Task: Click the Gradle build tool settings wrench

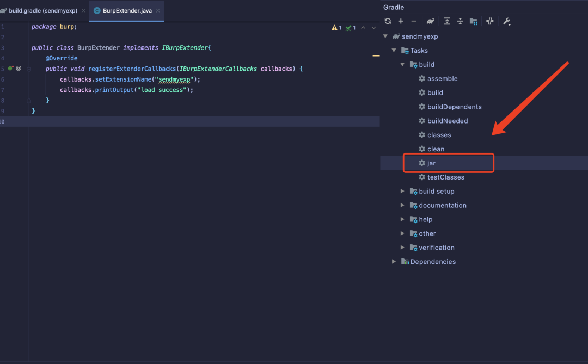Action: [x=506, y=21]
